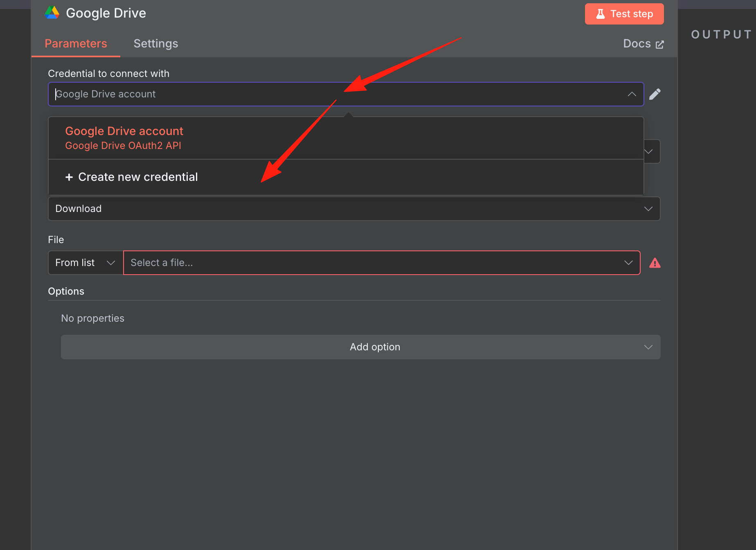Click the OUTPUT panel heading
Viewport: 756px width, 550px height.
(x=721, y=34)
